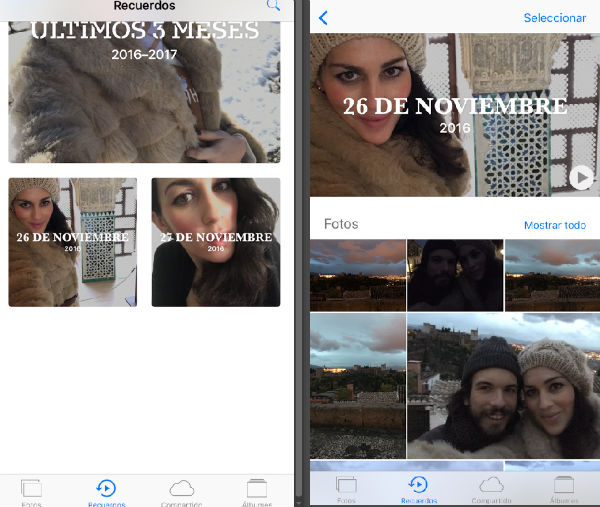
Task: Open Compartido cloud icon in left screen
Action: [x=181, y=492]
